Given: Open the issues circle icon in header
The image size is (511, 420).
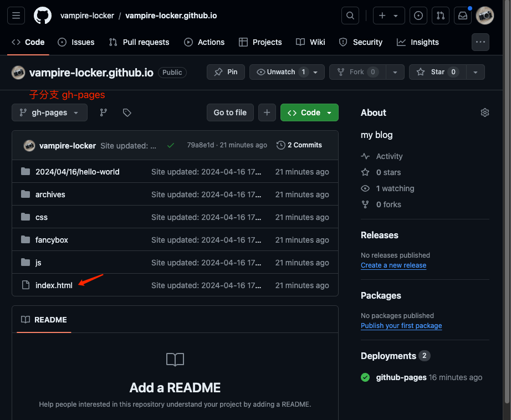Looking at the screenshot, I should point(418,16).
